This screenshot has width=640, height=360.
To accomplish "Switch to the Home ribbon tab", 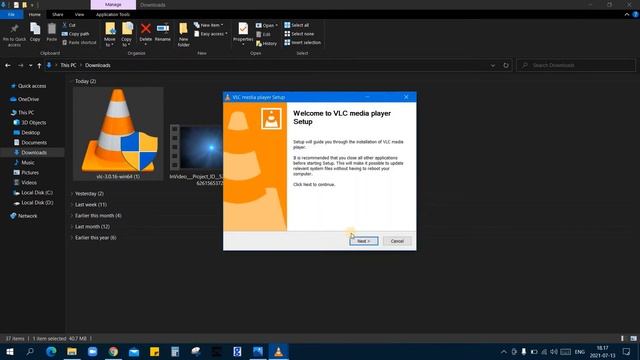I will pos(35,14).
